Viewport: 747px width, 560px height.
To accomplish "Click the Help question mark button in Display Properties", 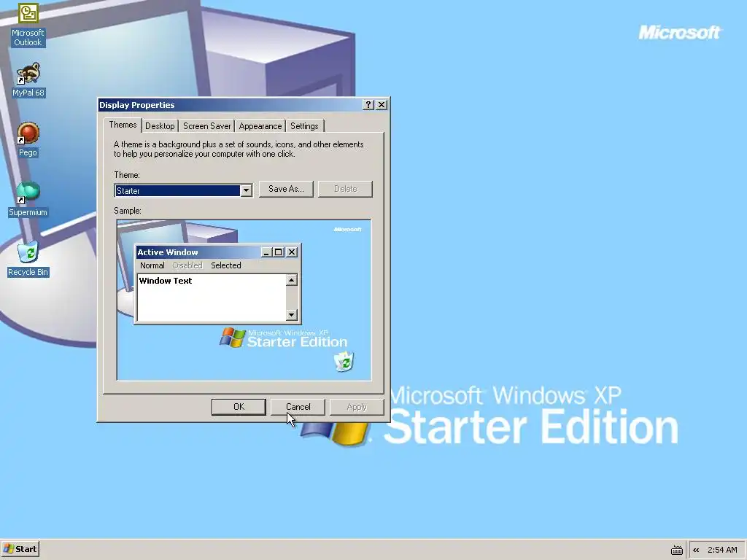I will [368, 105].
